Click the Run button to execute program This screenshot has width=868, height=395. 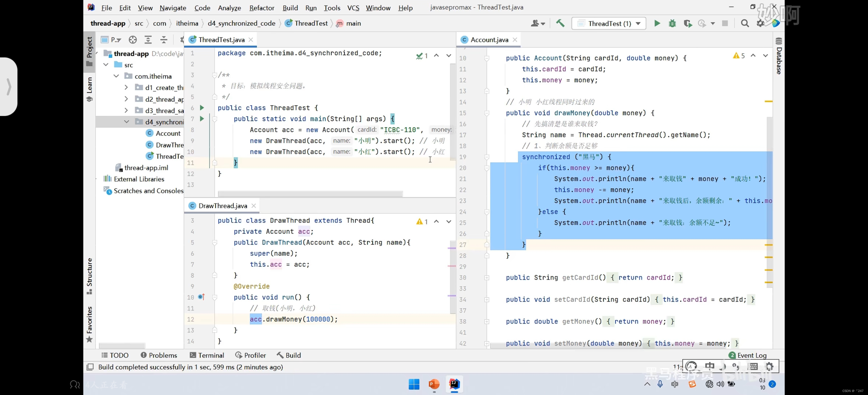point(656,23)
